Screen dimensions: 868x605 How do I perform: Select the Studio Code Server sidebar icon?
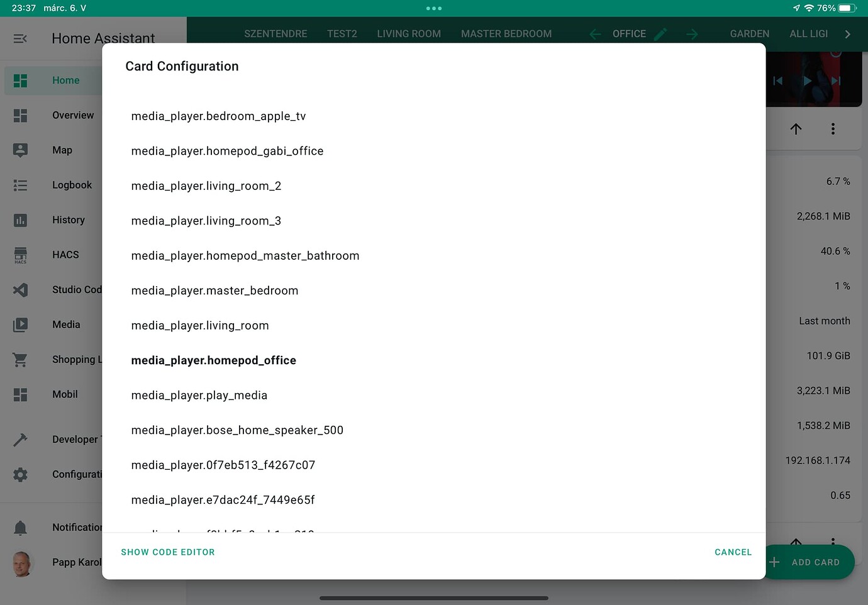(20, 290)
